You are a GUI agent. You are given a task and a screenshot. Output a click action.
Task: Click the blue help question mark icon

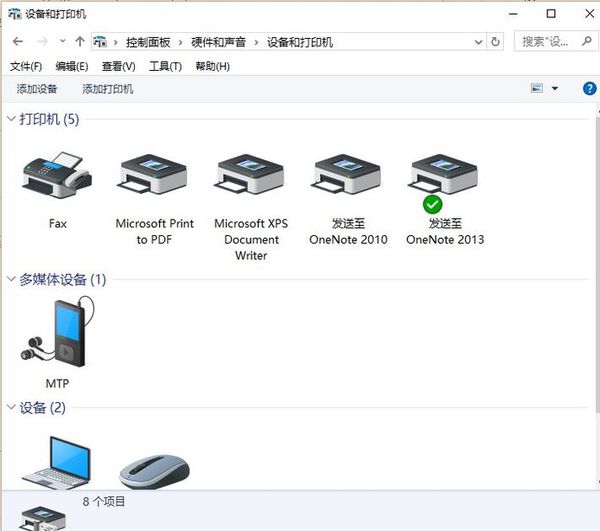(589, 89)
